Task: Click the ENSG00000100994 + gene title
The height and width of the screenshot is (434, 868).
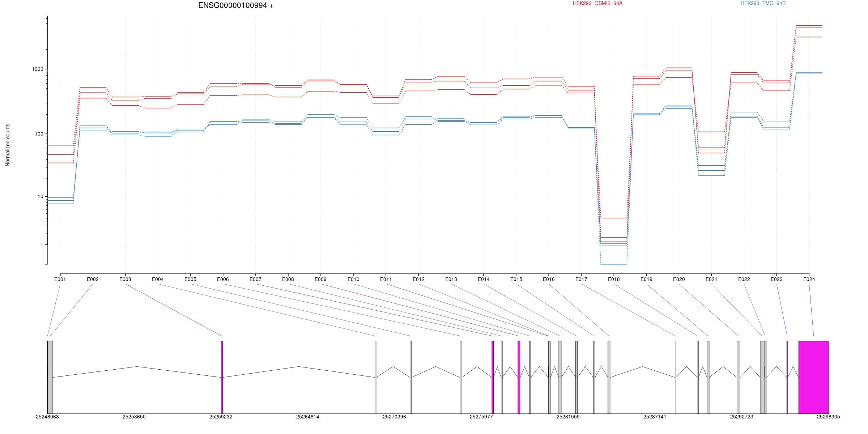Action: click(x=236, y=5)
